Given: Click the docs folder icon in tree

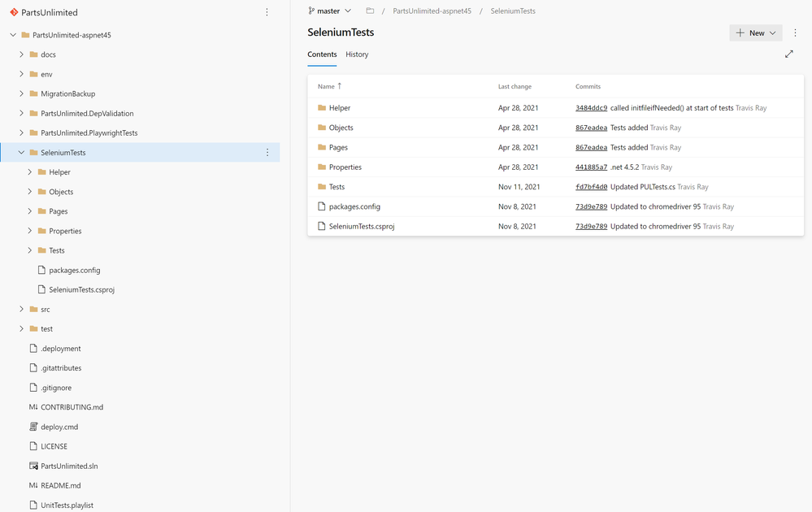Looking at the screenshot, I should pyautogui.click(x=33, y=54).
